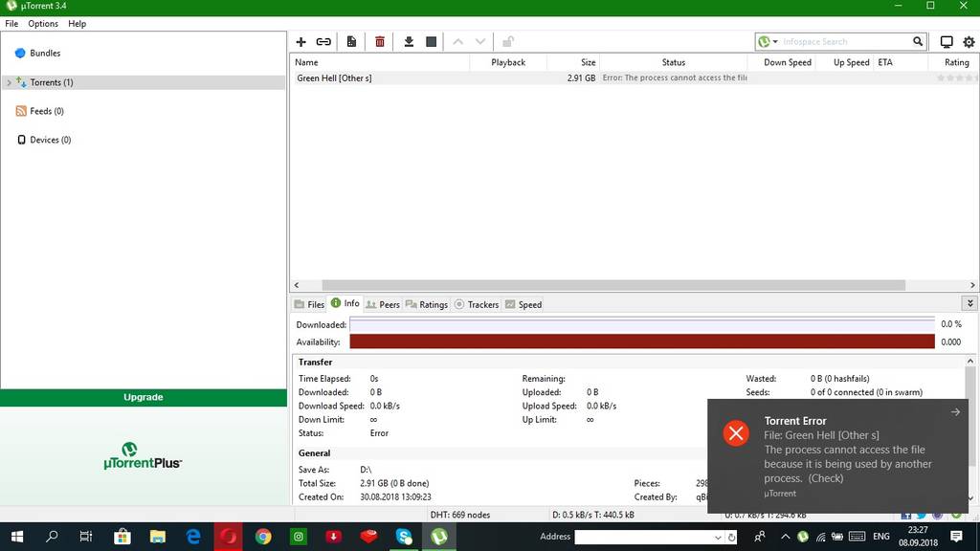Click the unlock bundle padlock icon

click(x=507, y=42)
